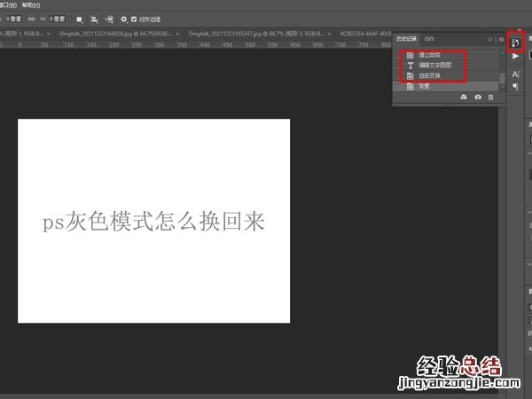Open the gear settings dropdown

click(122, 19)
